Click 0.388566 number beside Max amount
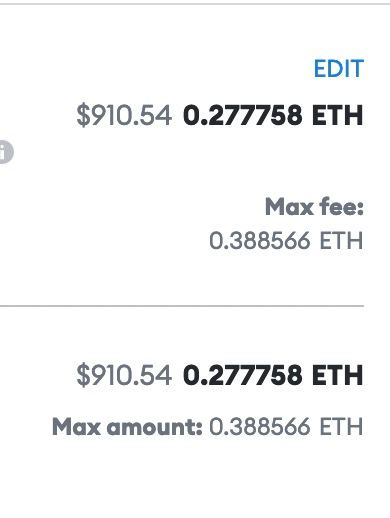The width and height of the screenshot is (390, 518). [260, 427]
